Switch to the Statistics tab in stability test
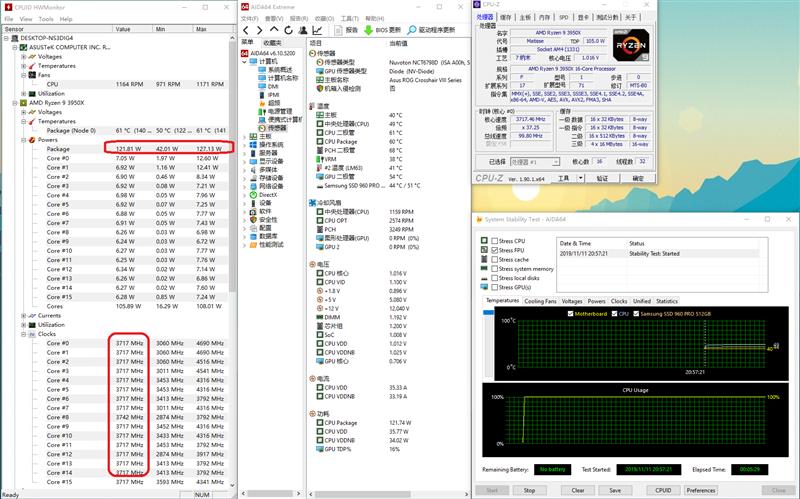 (667, 302)
